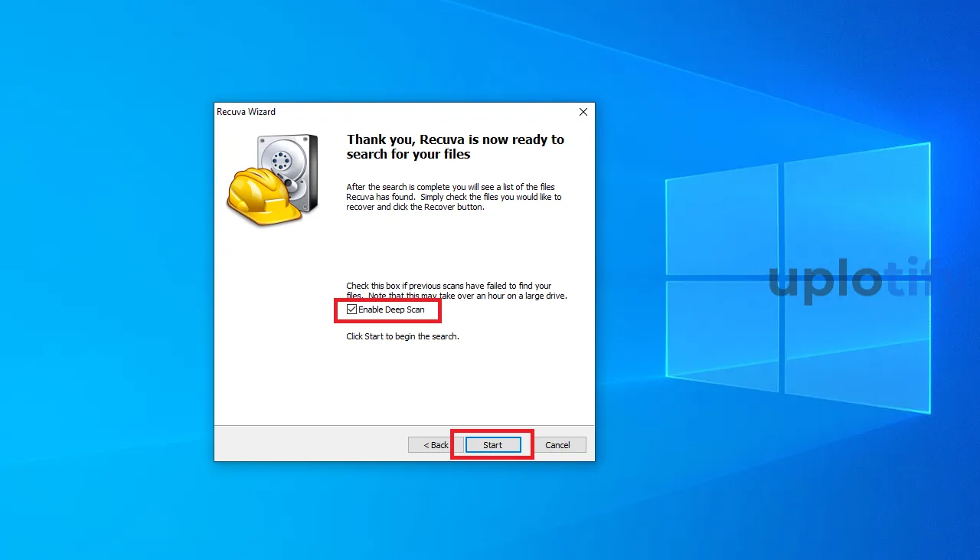Close the Recuva Wizard window
Viewport: 980px width, 560px height.
[x=583, y=112]
